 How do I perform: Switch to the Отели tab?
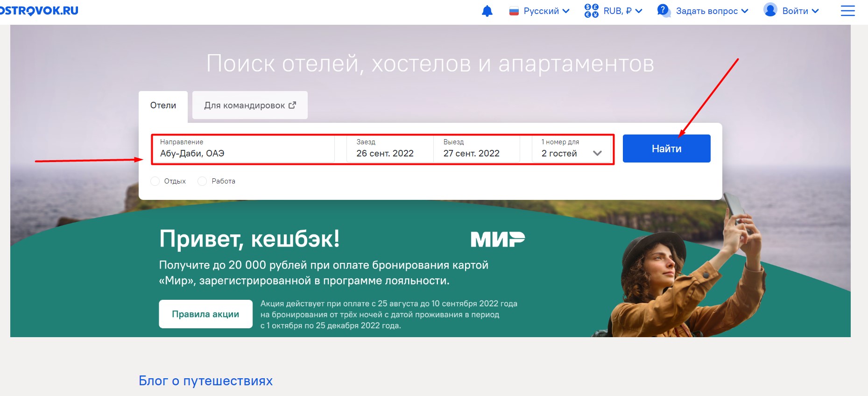(x=163, y=106)
